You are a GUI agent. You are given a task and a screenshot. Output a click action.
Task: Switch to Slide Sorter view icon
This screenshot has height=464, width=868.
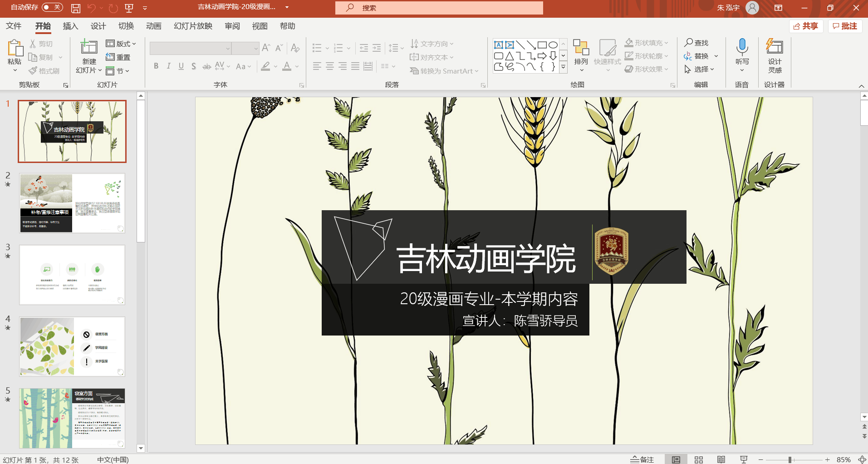coord(699,459)
